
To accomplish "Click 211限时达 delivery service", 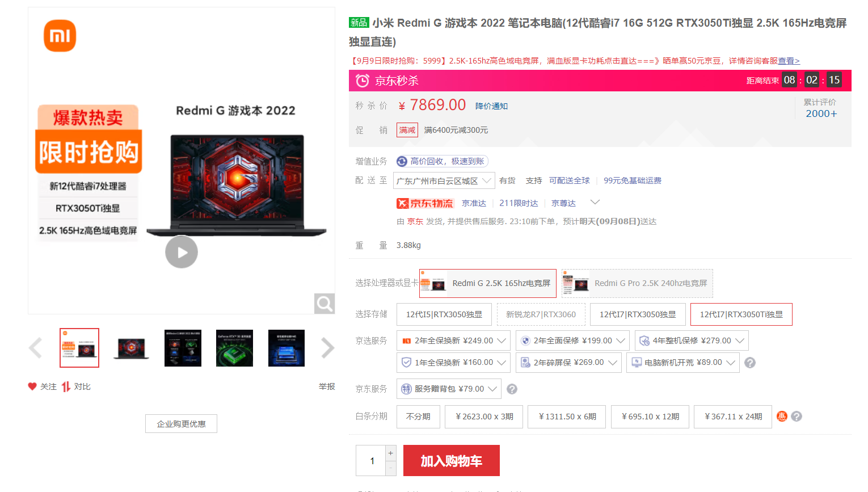I will tap(519, 203).
